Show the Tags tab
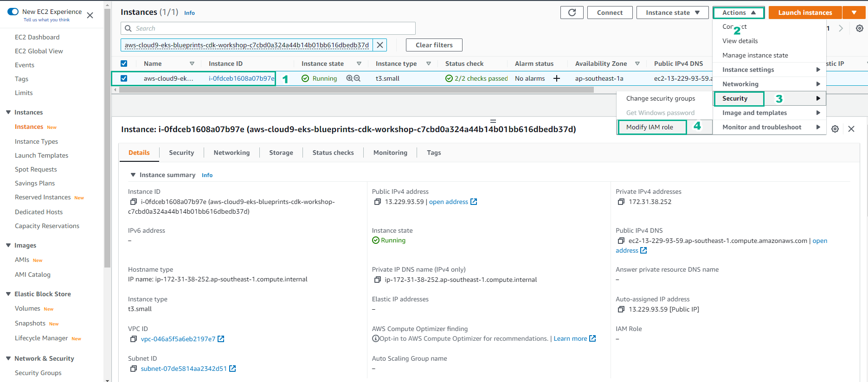This screenshot has width=868, height=382. point(434,153)
